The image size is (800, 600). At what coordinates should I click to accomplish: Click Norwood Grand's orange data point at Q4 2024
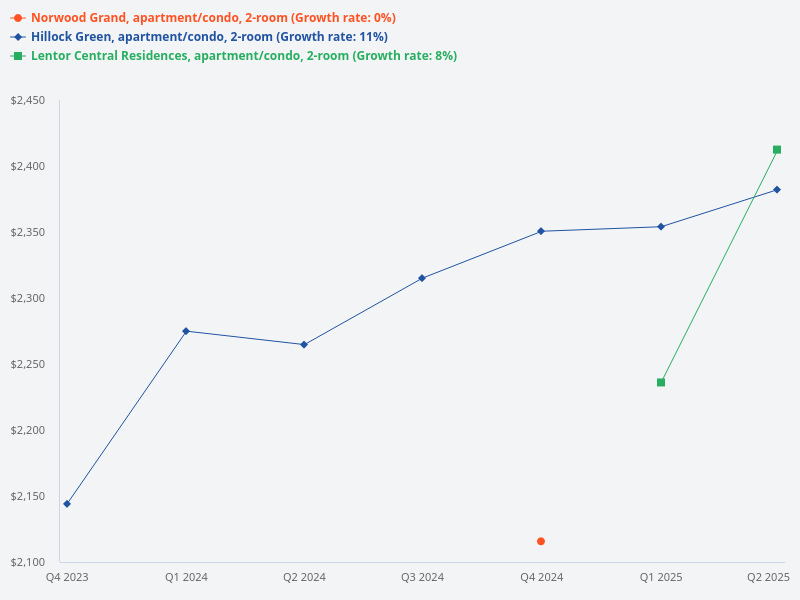[541, 541]
